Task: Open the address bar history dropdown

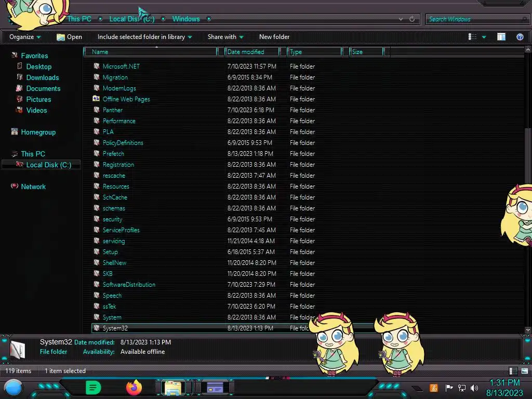Action: pyautogui.click(x=401, y=19)
